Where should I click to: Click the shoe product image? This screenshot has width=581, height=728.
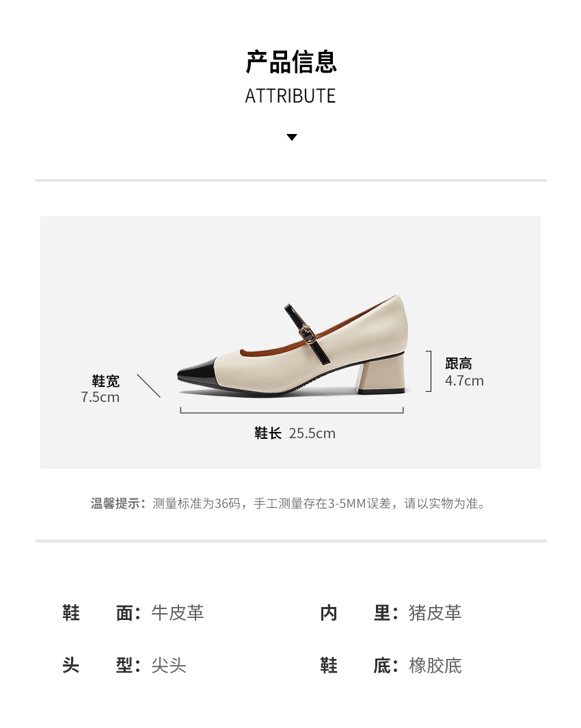(293, 345)
